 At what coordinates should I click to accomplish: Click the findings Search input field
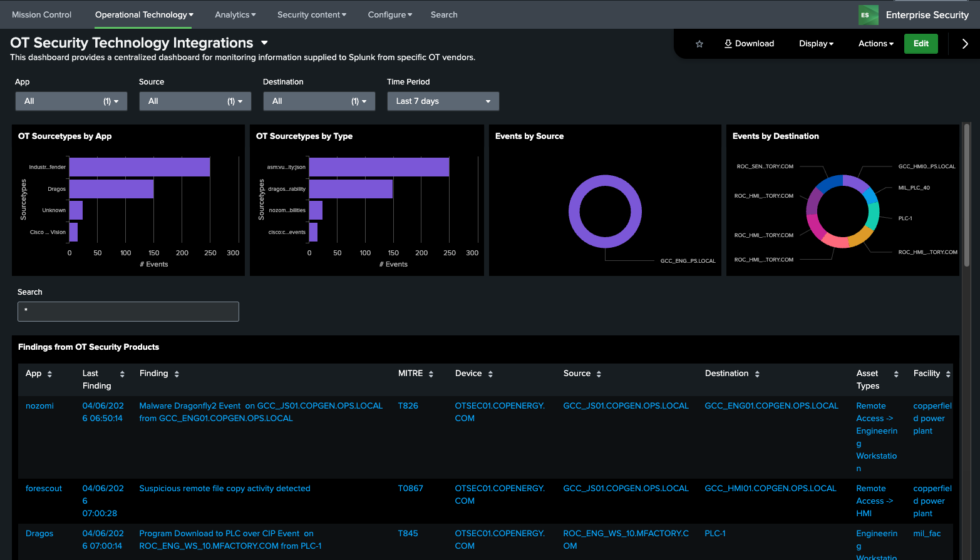click(x=128, y=312)
